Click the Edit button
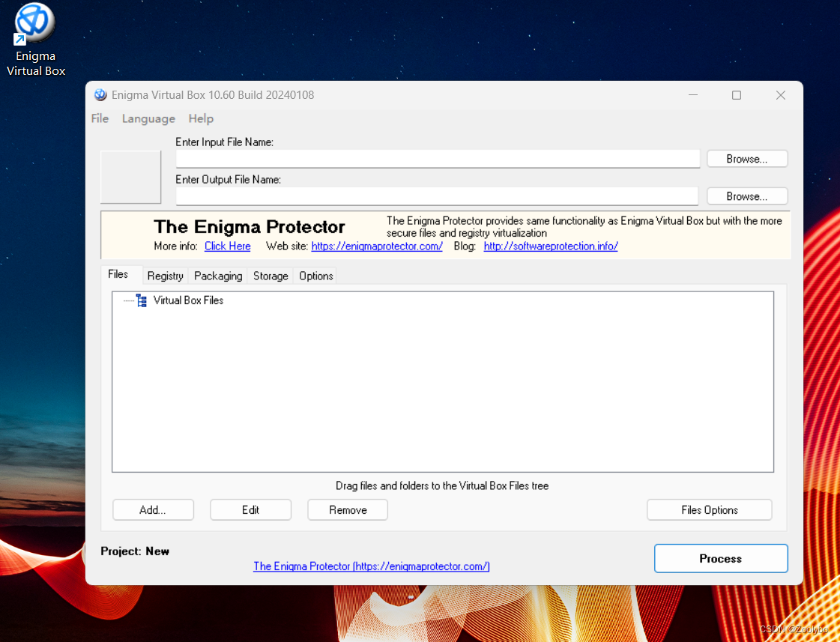This screenshot has height=642, width=840. pyautogui.click(x=250, y=509)
